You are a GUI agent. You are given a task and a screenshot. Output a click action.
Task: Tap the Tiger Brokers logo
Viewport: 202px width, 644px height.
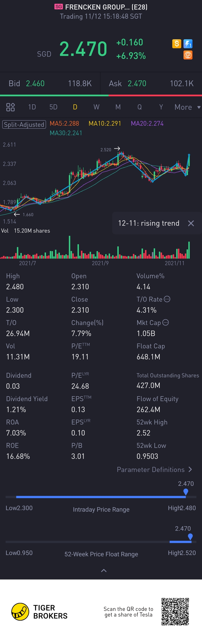[39, 612]
